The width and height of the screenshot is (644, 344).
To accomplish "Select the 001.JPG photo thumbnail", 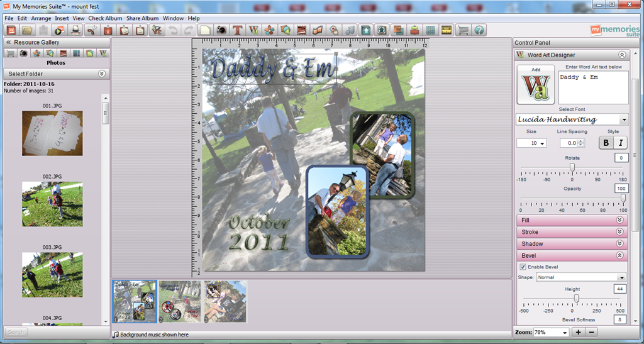I will click(52, 133).
